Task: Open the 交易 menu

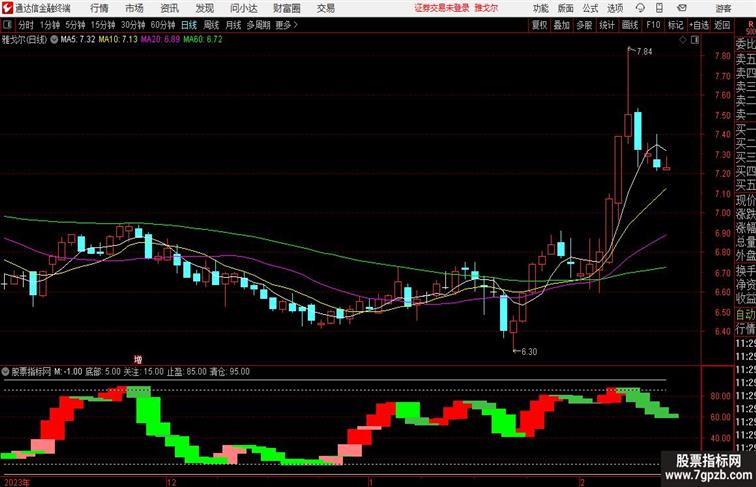Action: [325, 8]
